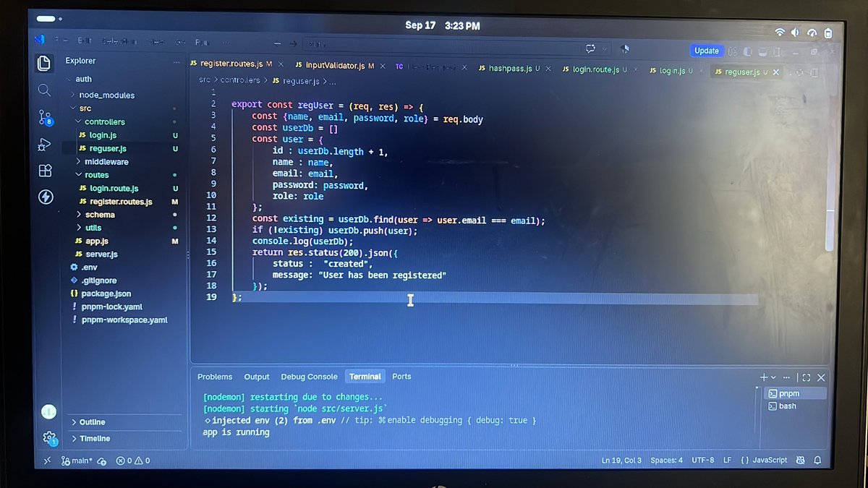
Task: Open errors and warnings count in status bar
Action: tap(133, 461)
